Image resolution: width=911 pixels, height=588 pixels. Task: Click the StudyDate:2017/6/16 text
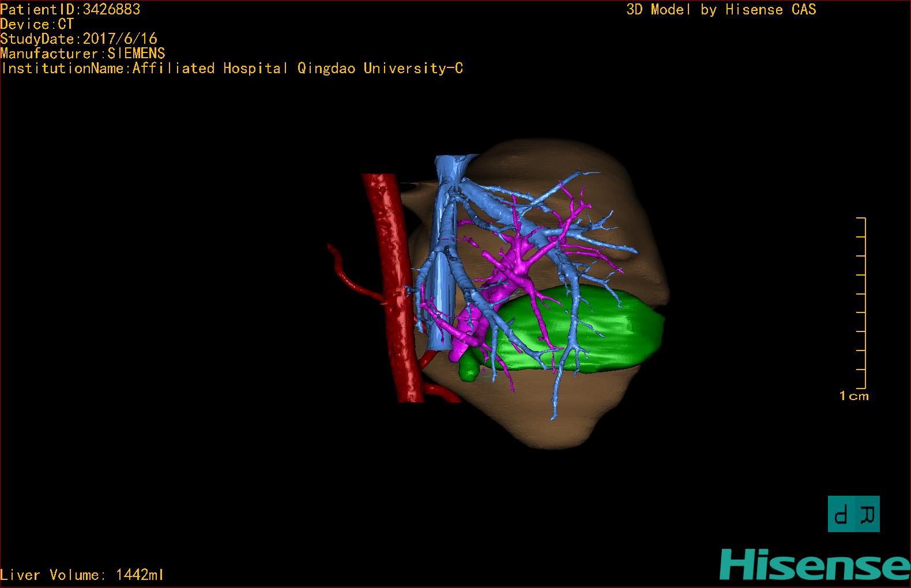coord(78,39)
